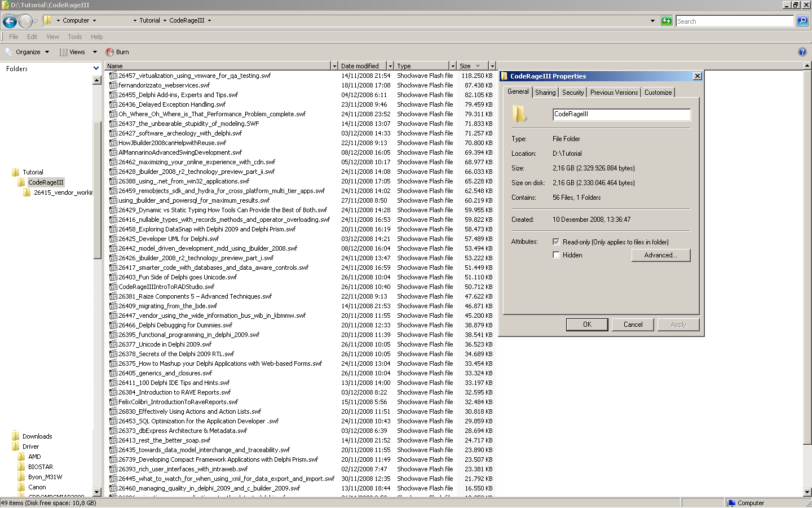Close the CodeRageIII Properties dialog
This screenshot has width=812, height=508.
[697, 76]
